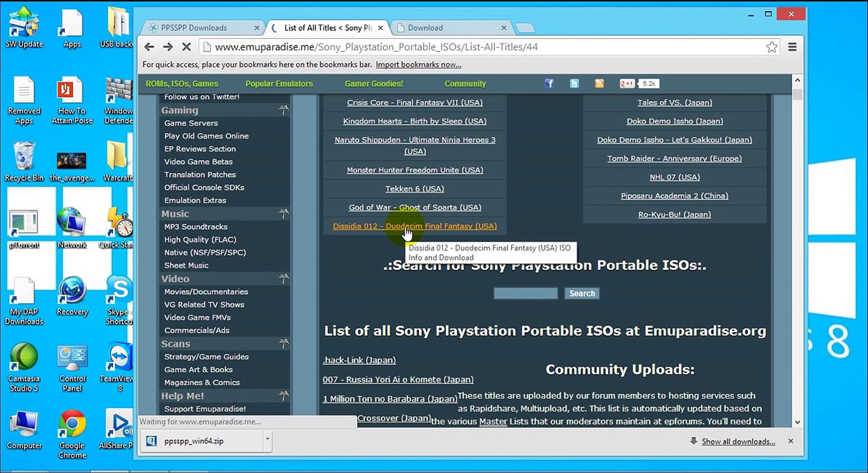868x473 pixels.
Task: Open the Community menu
Action: (x=465, y=84)
